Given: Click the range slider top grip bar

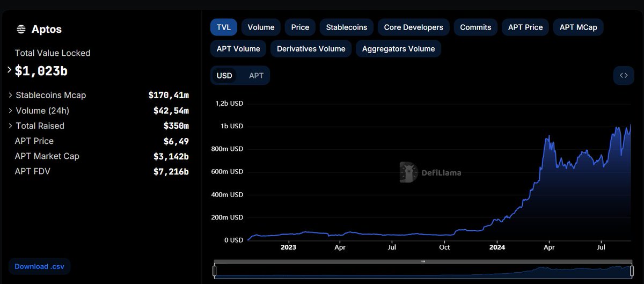Looking at the screenshot, I should [423, 261].
